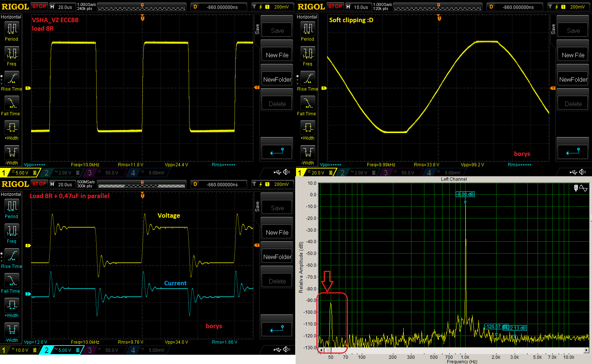Click the -8.00 dB marker at 1.0k

(465, 194)
